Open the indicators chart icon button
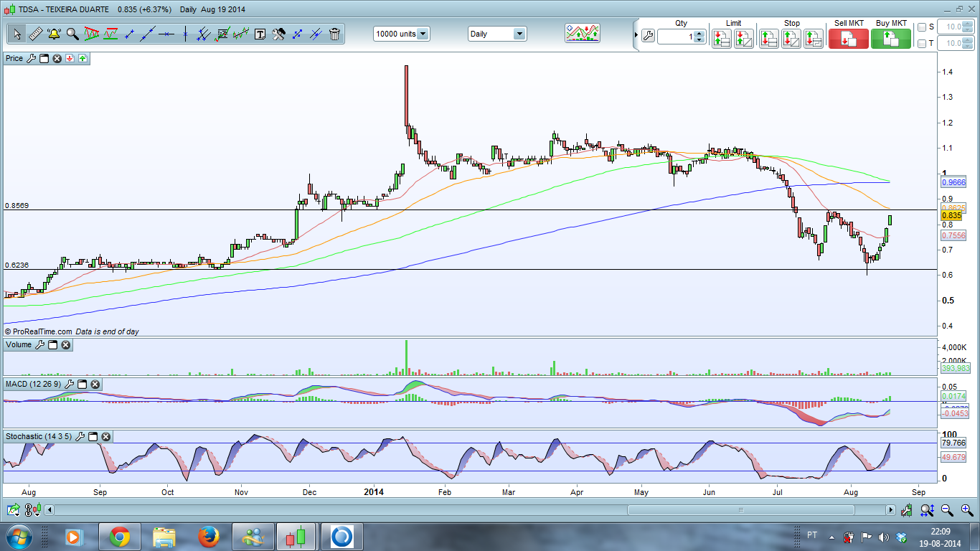Image resolution: width=980 pixels, height=551 pixels. 582,33
